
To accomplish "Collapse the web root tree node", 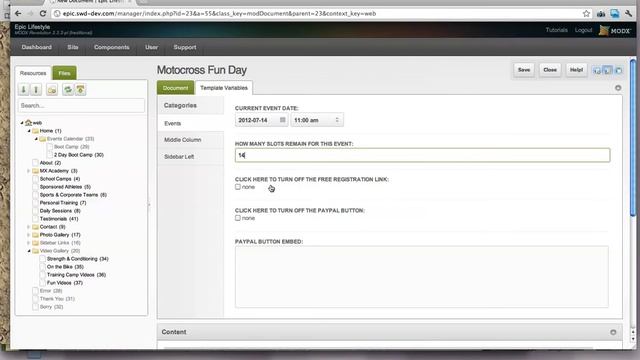I will coord(22,122).
